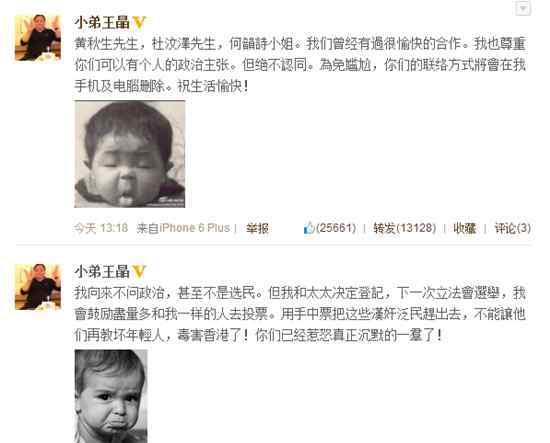Click the verified V badge on second post
Viewport: 550px width, 443px height.
point(139,271)
